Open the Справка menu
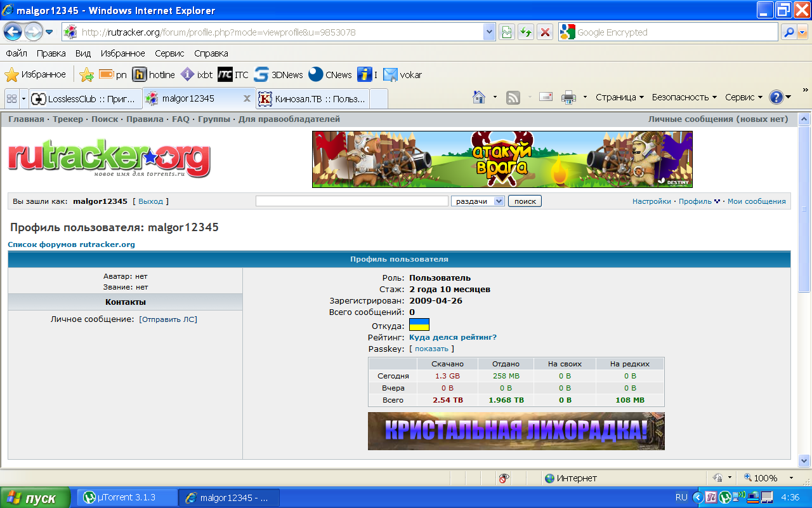Viewport: 812px width, 508px height. (211, 53)
